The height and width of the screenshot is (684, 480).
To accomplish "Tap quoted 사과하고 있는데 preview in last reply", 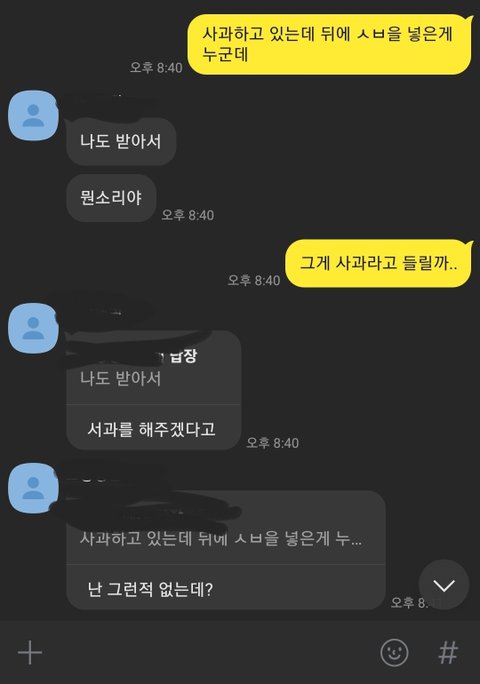I will tap(221, 539).
